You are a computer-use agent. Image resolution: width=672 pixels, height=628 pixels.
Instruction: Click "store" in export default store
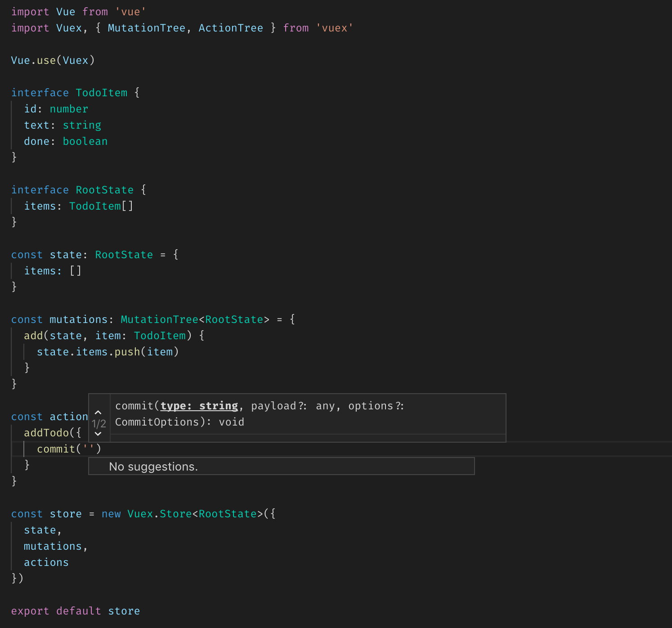click(124, 611)
